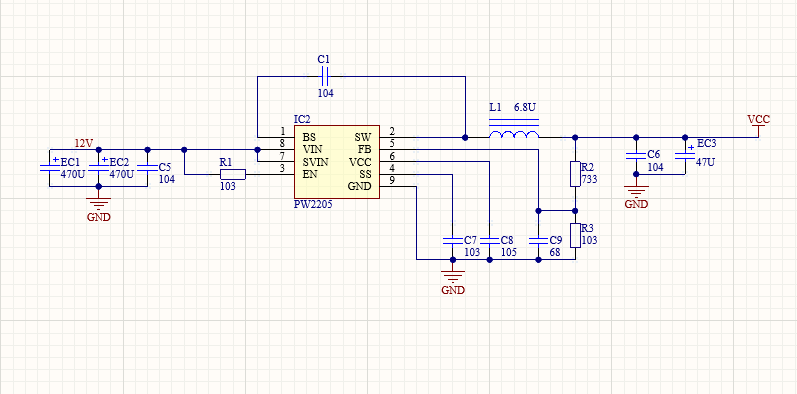The height and width of the screenshot is (394, 797).
Task: Click resistor R2 labeled 733
Action: (x=575, y=174)
